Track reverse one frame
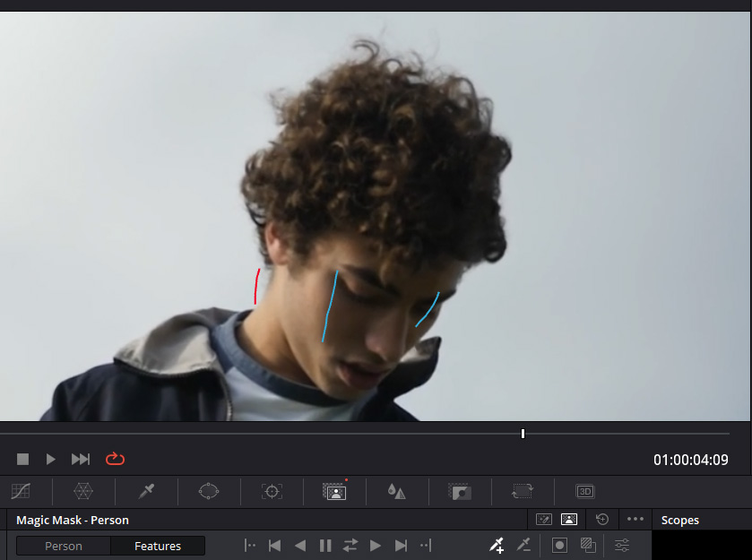Image resolution: width=752 pixels, height=560 pixels. point(275,546)
